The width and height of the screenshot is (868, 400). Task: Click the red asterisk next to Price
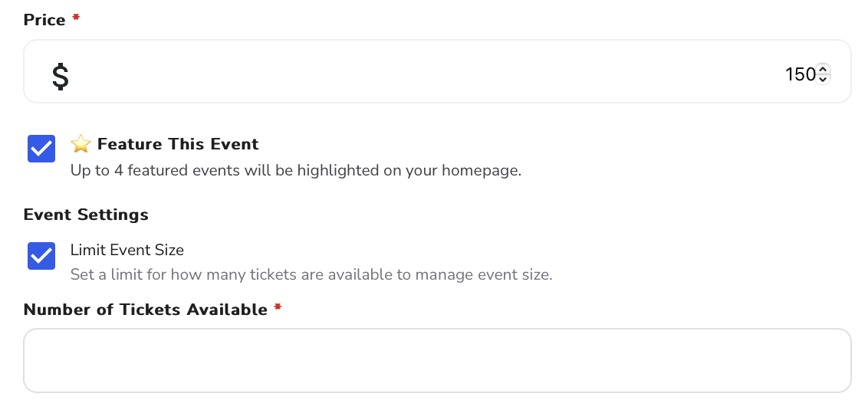pyautogui.click(x=77, y=18)
